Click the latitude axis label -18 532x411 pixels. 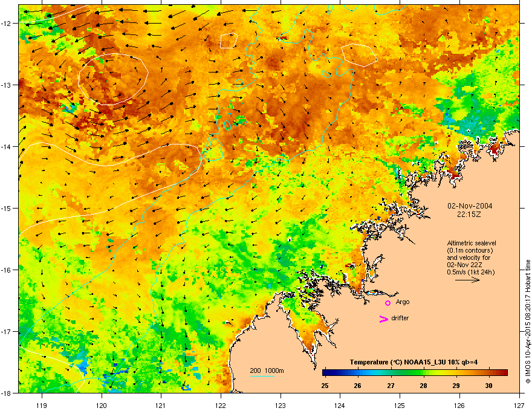[6, 393]
